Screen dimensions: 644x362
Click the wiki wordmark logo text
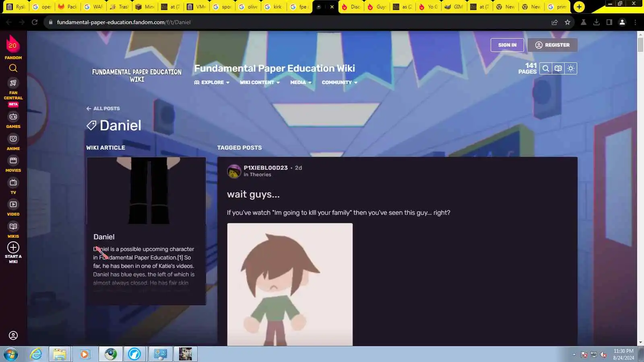[137, 76]
